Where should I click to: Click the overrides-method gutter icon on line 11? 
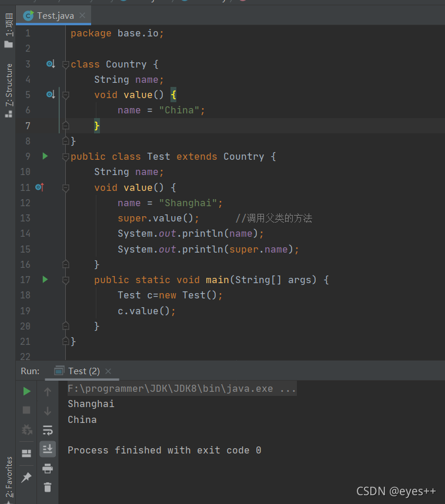tap(39, 187)
